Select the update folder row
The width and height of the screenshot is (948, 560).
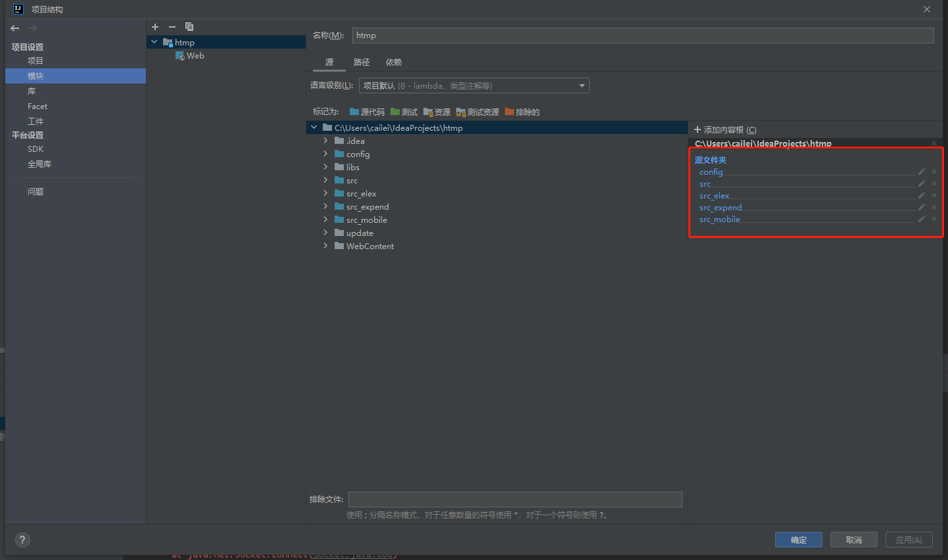tap(497, 233)
